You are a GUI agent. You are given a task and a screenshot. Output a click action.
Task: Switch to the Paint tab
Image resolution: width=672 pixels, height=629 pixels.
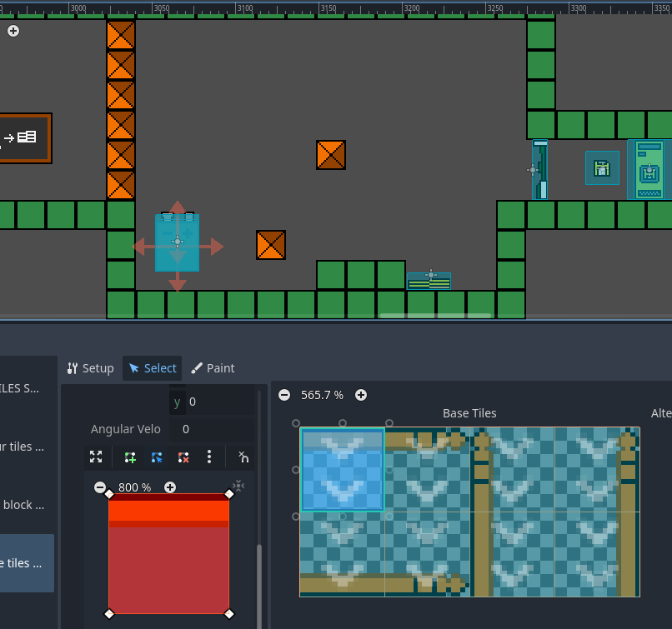(x=213, y=368)
